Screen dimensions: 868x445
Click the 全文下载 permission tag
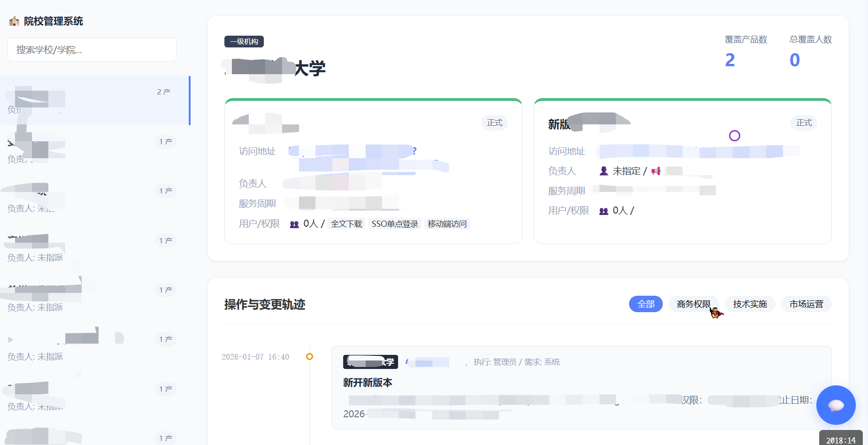click(x=346, y=224)
